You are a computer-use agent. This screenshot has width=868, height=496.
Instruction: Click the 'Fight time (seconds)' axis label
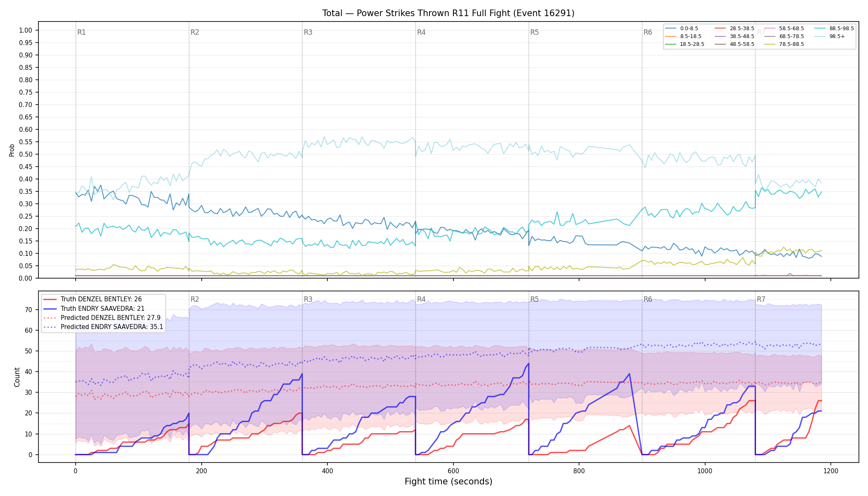click(448, 482)
